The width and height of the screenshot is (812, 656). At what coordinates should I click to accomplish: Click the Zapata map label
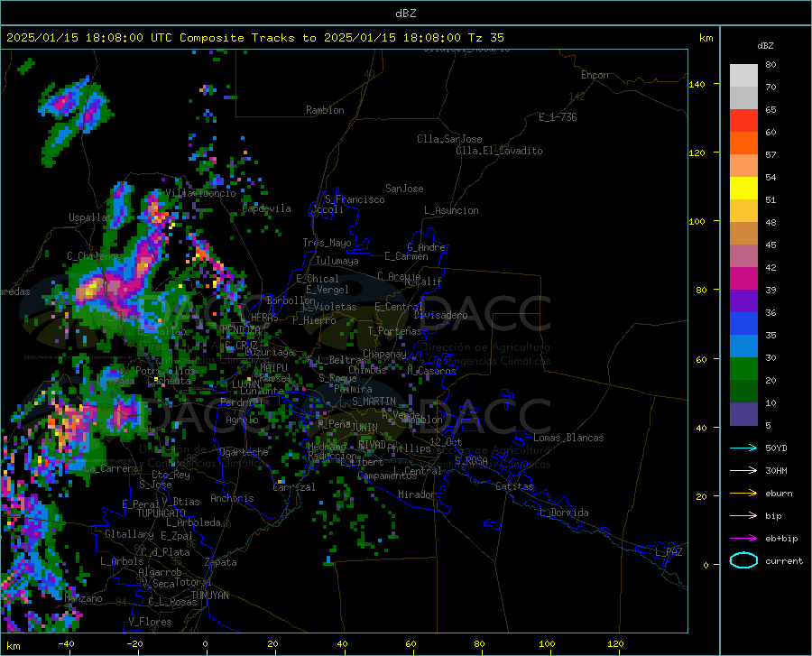tap(221, 562)
